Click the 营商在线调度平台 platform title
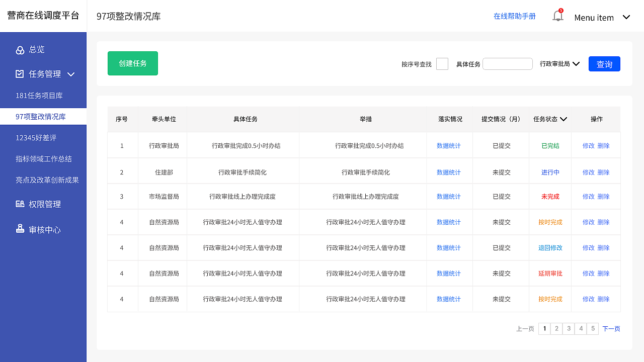Image resolution: width=644 pixels, height=362 pixels. coord(43,16)
